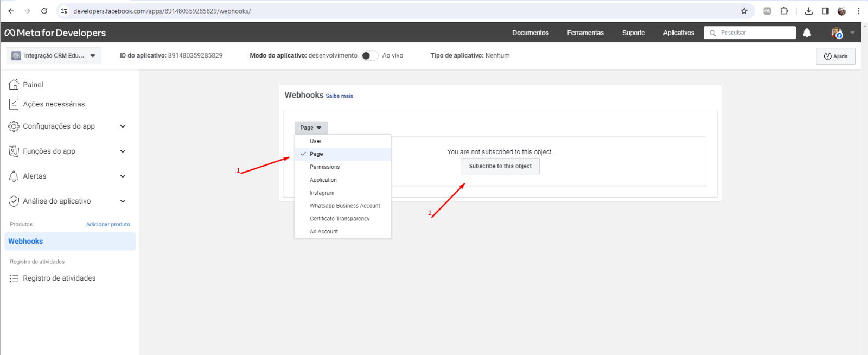Click the Ajuda help button
This screenshot has height=355, width=868.
pos(835,56)
